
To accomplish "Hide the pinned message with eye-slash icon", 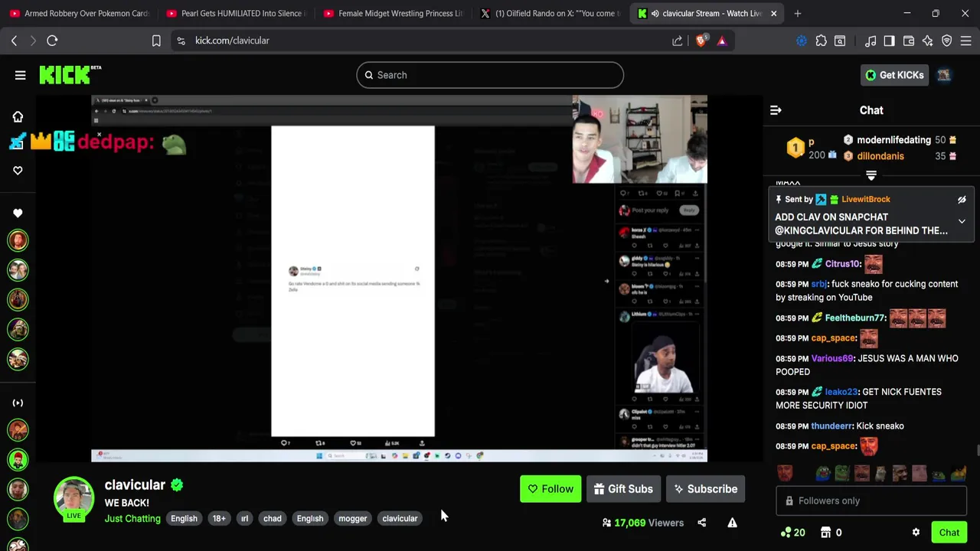I will click(962, 200).
